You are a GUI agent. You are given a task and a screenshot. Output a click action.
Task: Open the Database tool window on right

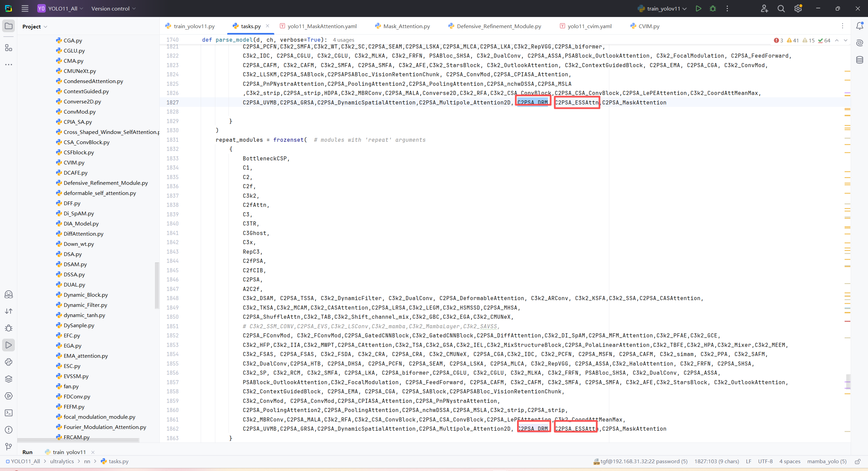(x=860, y=60)
